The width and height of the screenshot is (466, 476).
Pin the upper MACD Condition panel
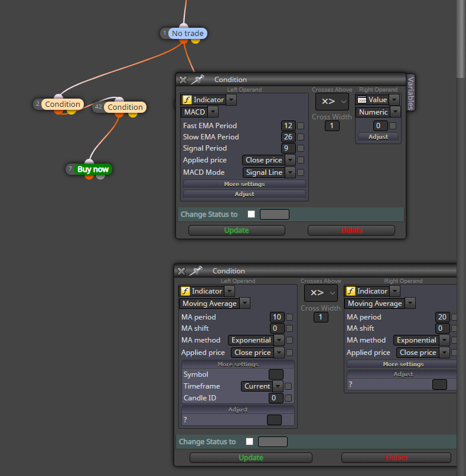tap(198, 80)
